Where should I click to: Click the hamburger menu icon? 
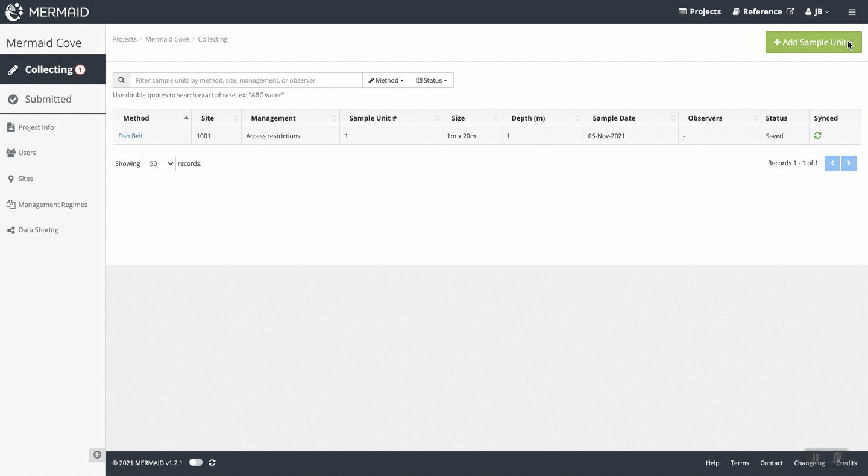pyautogui.click(x=852, y=12)
